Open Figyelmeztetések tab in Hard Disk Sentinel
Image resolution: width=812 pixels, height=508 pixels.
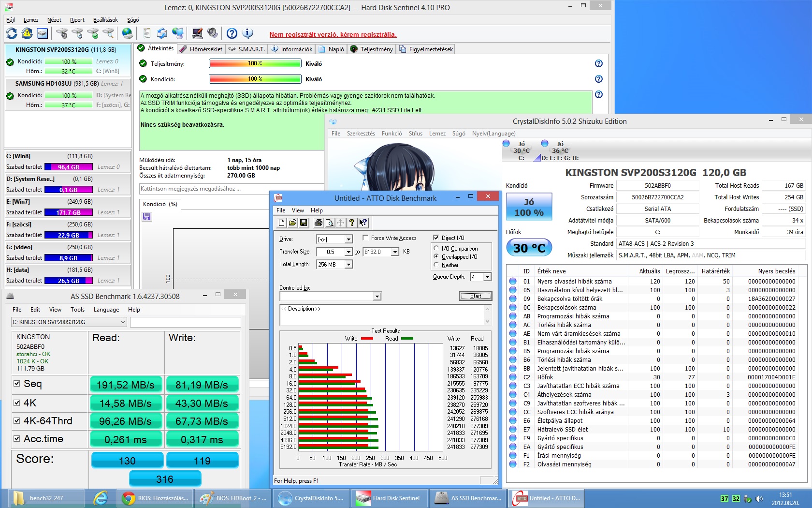(x=426, y=49)
